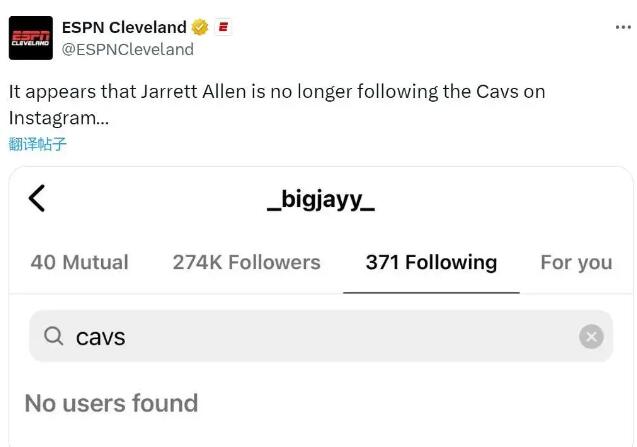The height and width of the screenshot is (447, 637).
Task: Click the @ESPNCleveland handle
Action: click(127, 49)
